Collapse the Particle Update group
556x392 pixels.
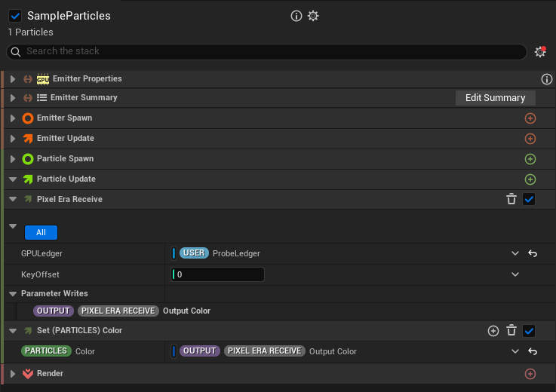pos(13,179)
